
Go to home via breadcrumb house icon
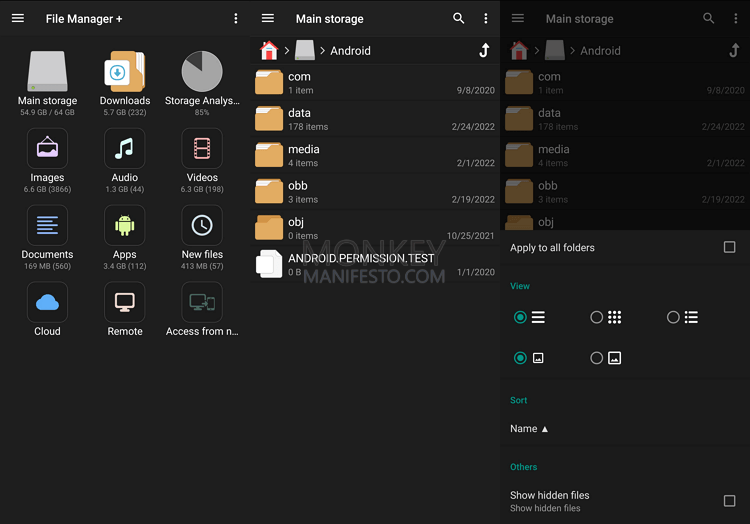pyautogui.click(x=269, y=50)
